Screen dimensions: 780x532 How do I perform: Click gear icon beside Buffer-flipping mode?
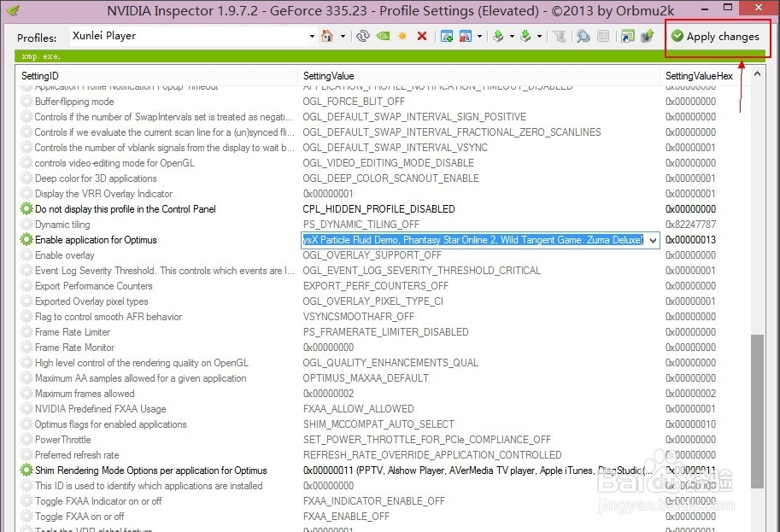pyautogui.click(x=26, y=102)
